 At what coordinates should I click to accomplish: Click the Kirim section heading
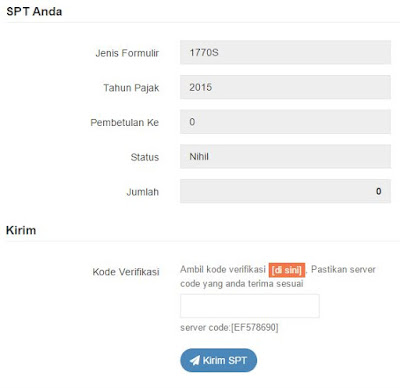click(x=21, y=230)
